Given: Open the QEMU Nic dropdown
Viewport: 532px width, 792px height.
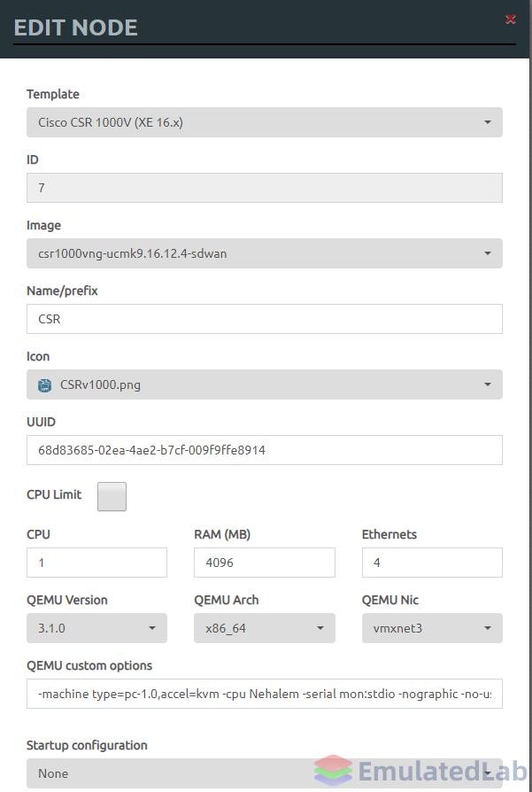Looking at the screenshot, I should coord(432,628).
